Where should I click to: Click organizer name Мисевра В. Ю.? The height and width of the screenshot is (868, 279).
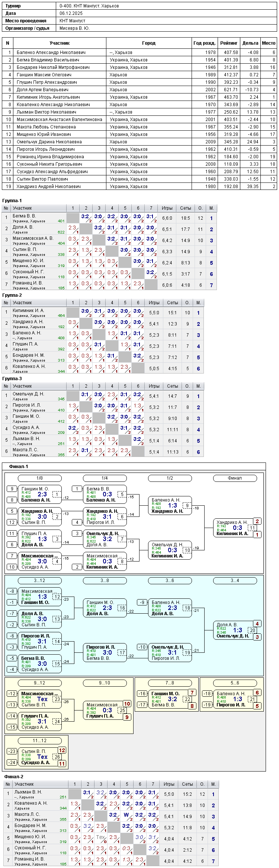(x=74, y=28)
